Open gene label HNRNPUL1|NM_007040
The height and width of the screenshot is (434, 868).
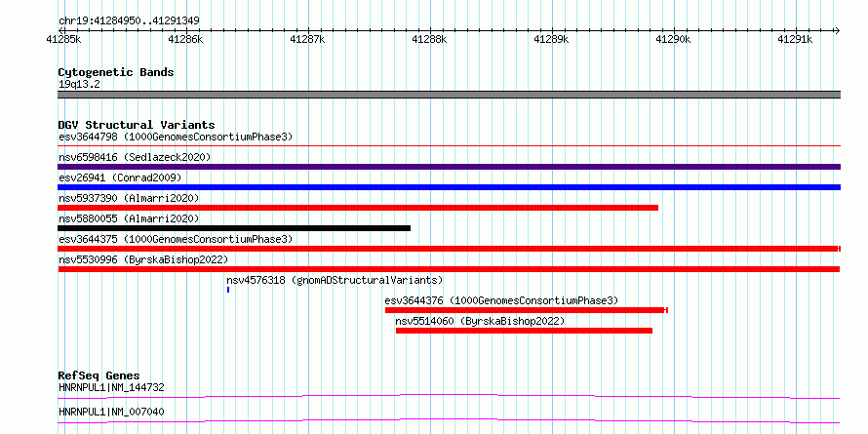(x=111, y=412)
